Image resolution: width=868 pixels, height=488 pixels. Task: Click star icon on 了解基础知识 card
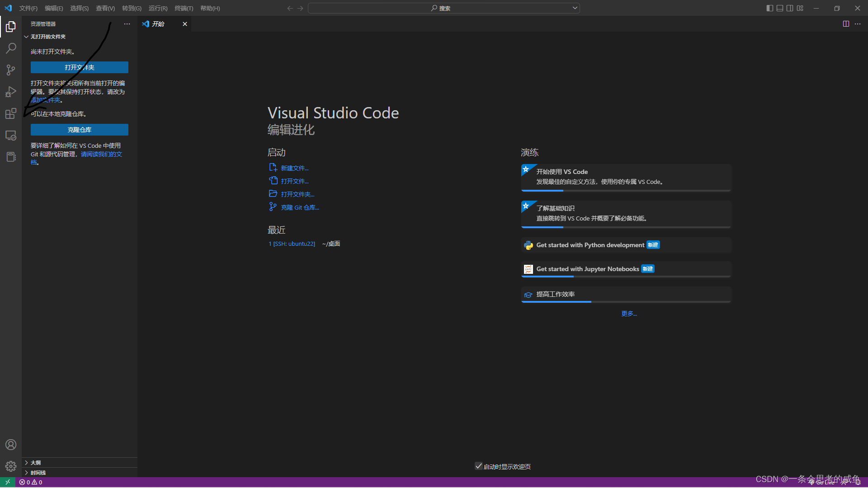click(526, 206)
